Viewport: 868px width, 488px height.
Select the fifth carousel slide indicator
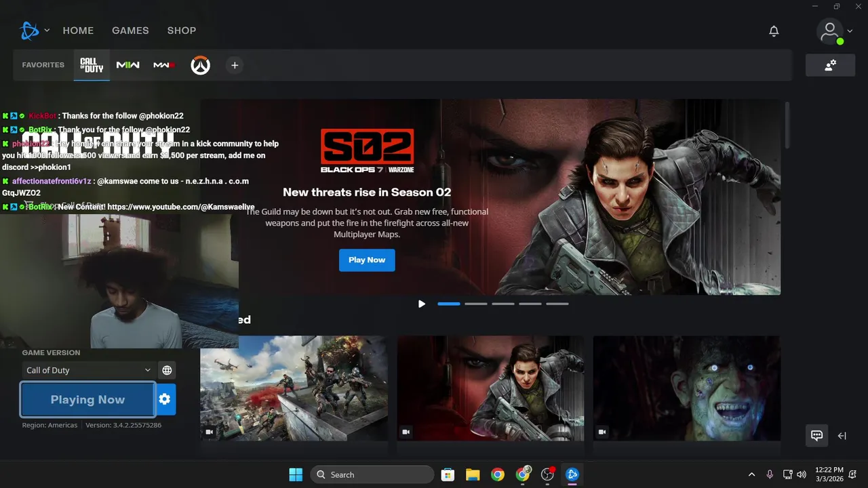click(557, 304)
